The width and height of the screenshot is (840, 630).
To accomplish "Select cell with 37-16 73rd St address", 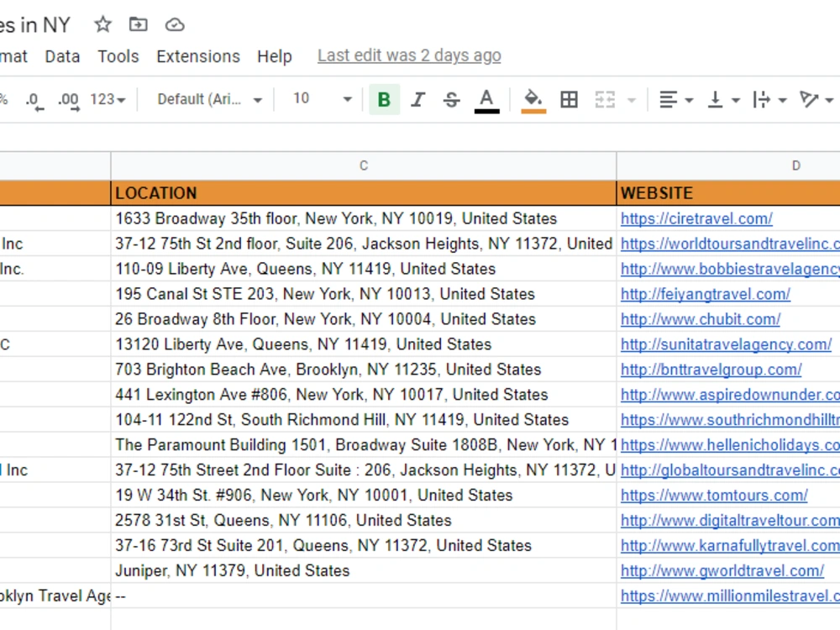I will click(x=364, y=546).
